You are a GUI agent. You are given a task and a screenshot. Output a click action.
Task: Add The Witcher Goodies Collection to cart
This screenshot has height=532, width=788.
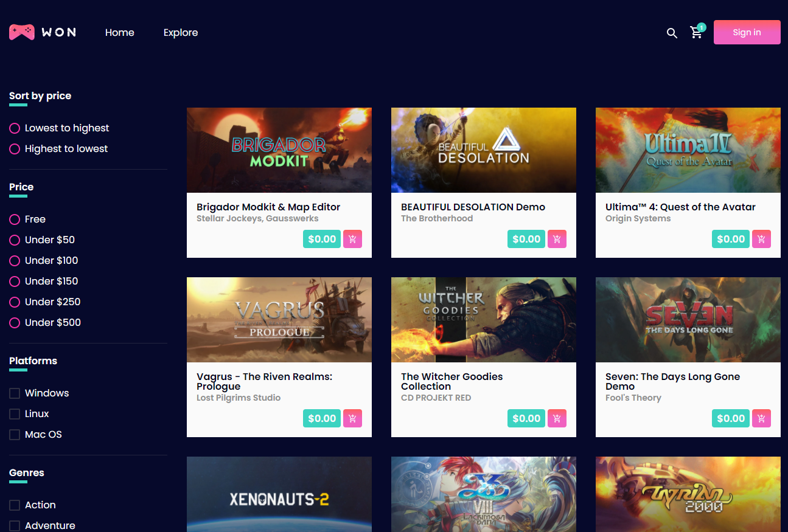(557, 418)
